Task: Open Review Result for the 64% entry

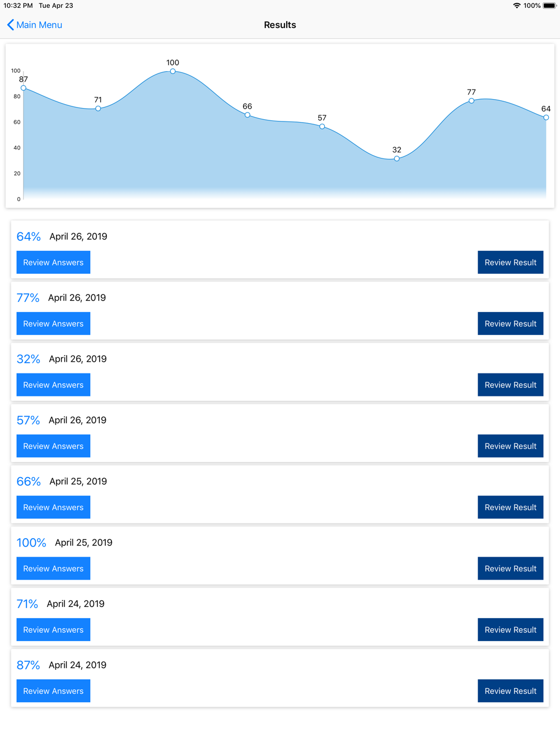Action: 510,263
